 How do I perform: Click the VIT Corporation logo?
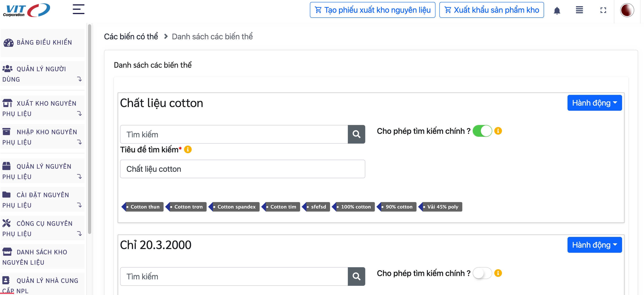26,10
